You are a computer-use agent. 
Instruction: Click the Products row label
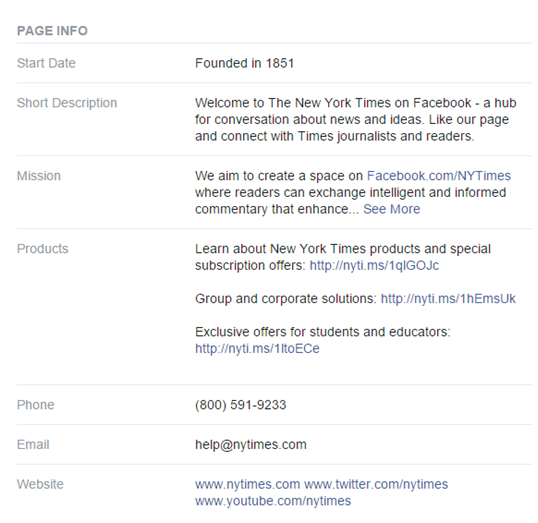click(x=43, y=249)
